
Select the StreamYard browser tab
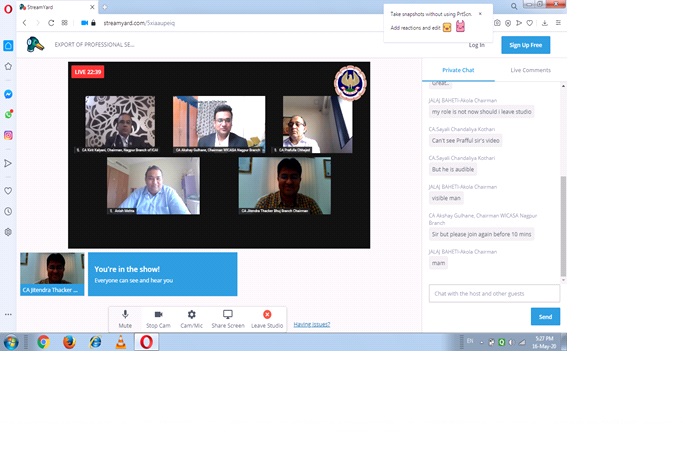tap(57, 7)
